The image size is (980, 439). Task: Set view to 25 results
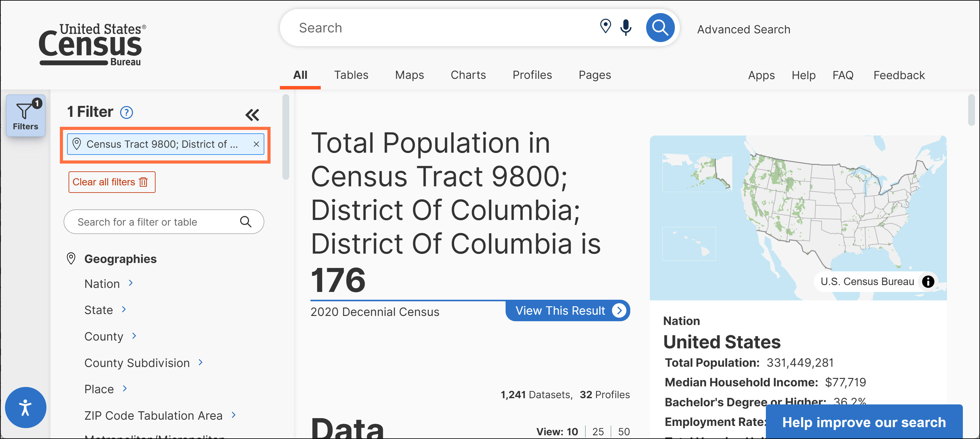[598, 432]
